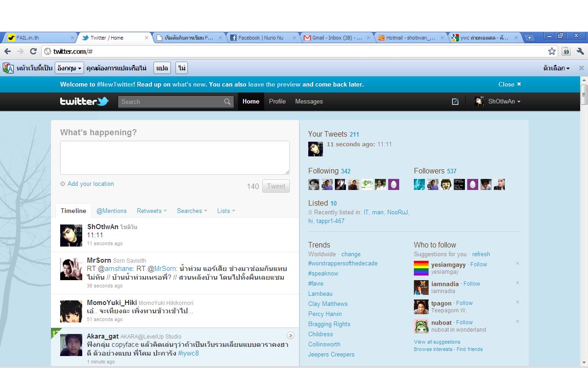The height and width of the screenshot is (368, 588).
Task: Click the Tweet button
Action: pos(276,186)
